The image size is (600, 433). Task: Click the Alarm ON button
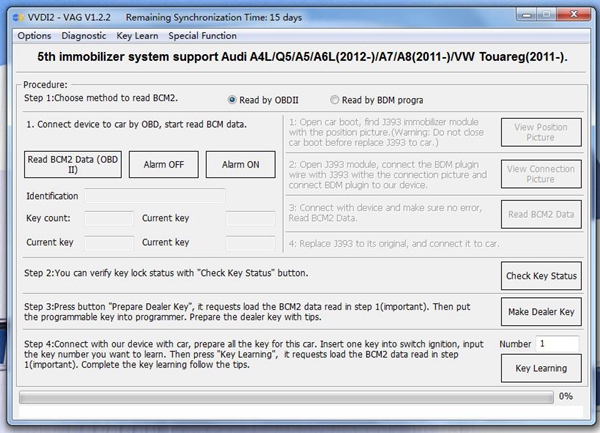click(x=241, y=164)
